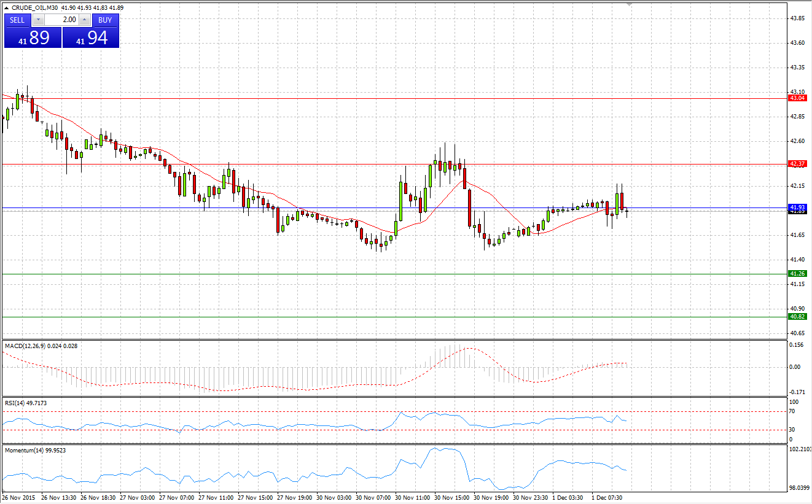
Task: Click the MACD 0.156 scale value
Action: pyautogui.click(x=797, y=345)
